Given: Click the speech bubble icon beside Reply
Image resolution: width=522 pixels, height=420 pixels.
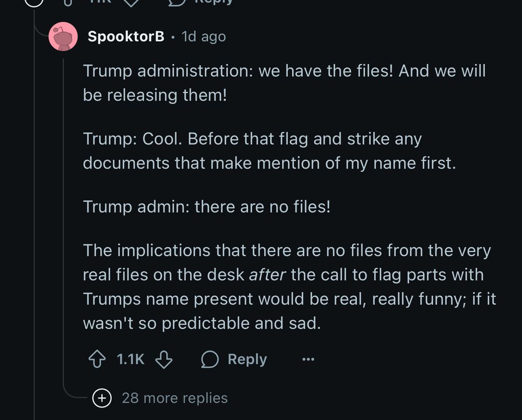Looking at the screenshot, I should [210, 359].
